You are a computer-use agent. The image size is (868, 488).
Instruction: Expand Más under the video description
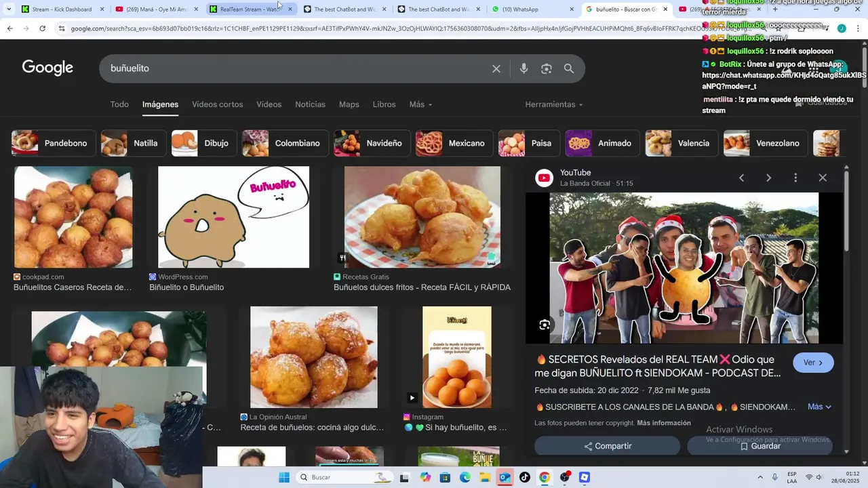[819, 407]
